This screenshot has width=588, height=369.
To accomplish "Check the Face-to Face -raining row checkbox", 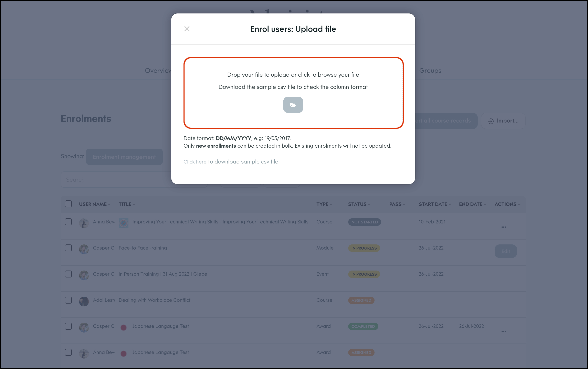I will (68, 248).
